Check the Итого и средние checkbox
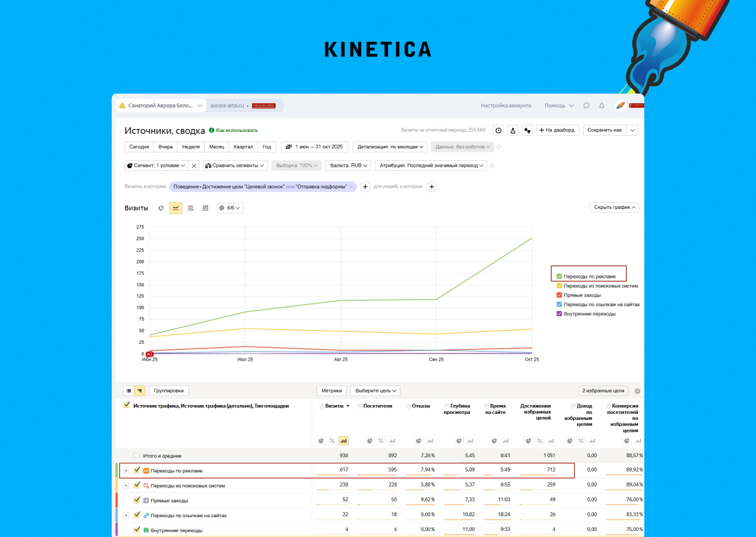 coord(137,456)
